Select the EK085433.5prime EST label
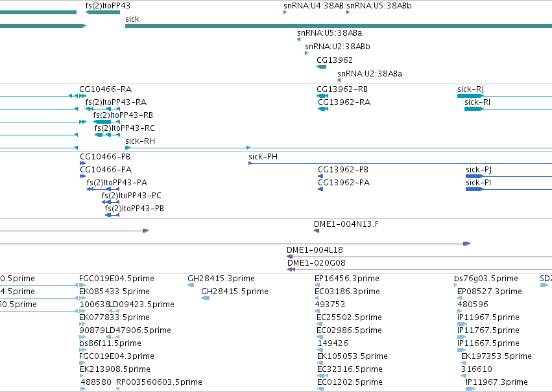This screenshot has height=392, width=552. pyautogui.click(x=114, y=292)
